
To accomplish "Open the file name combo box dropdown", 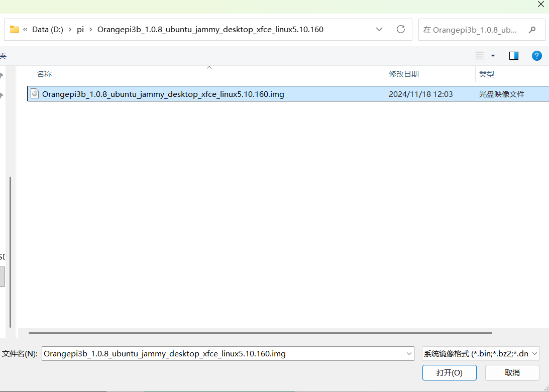I will click(x=409, y=354).
